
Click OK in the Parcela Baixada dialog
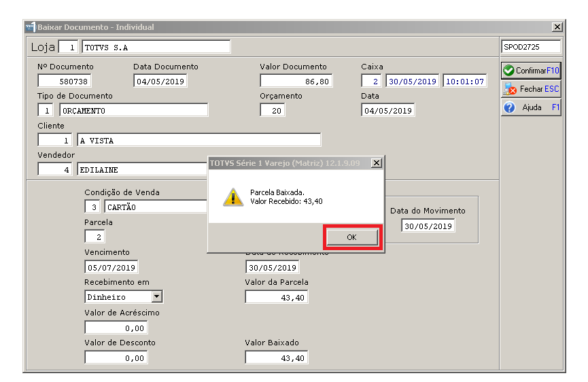tap(351, 237)
